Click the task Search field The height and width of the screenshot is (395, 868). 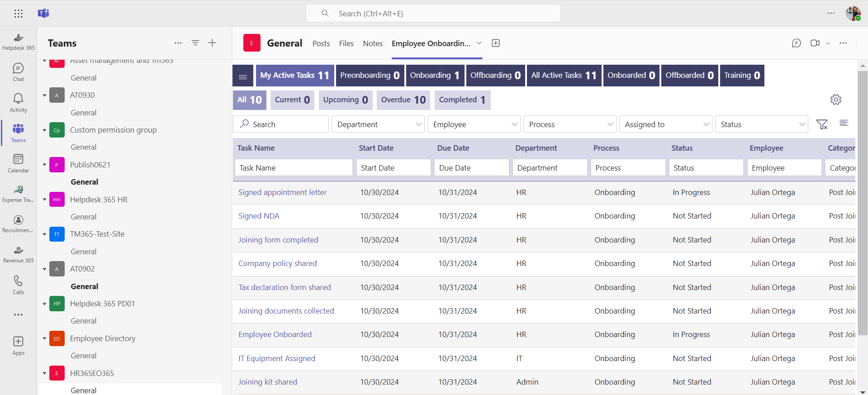(281, 124)
